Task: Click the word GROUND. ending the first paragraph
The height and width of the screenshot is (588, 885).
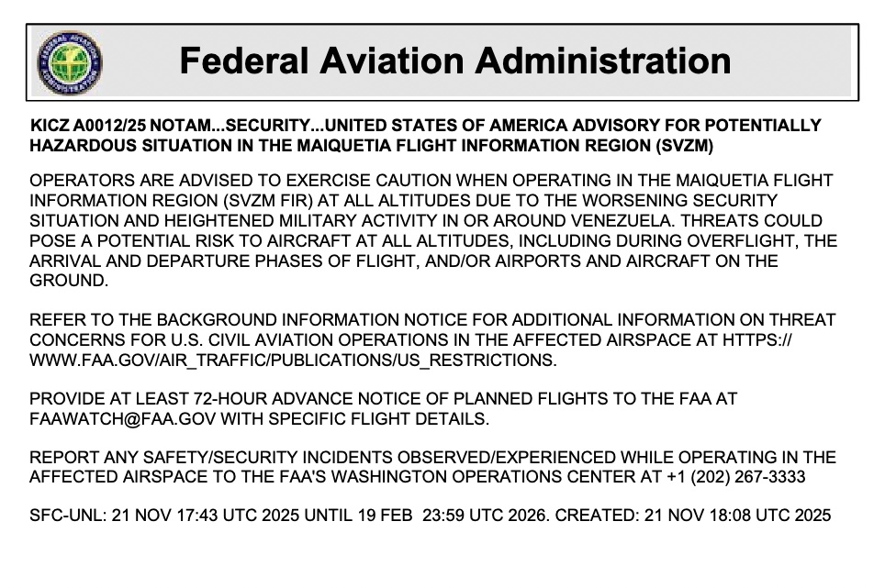Action: point(69,281)
